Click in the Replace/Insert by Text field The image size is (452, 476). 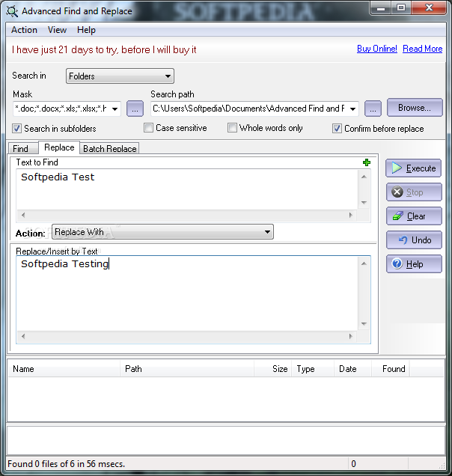(187, 293)
